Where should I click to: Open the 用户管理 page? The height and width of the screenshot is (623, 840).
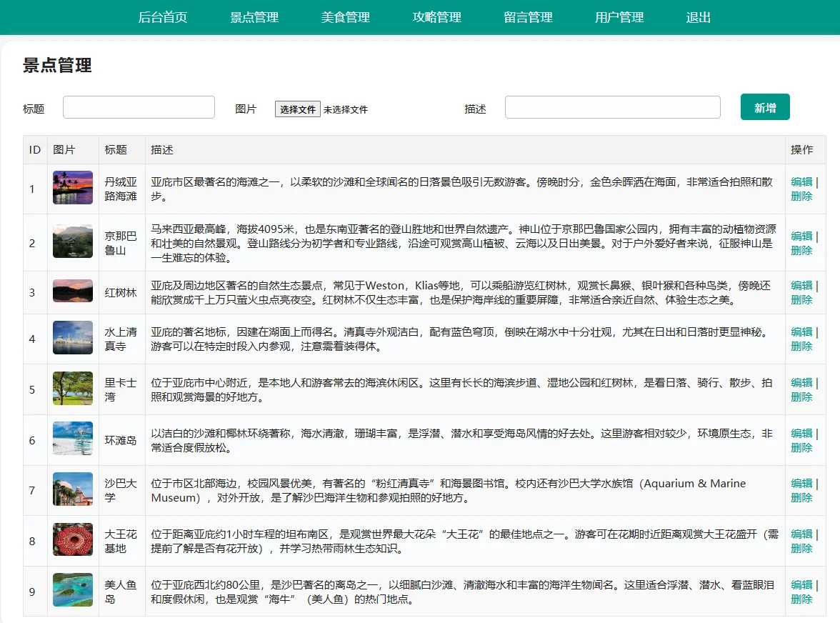[x=619, y=17]
